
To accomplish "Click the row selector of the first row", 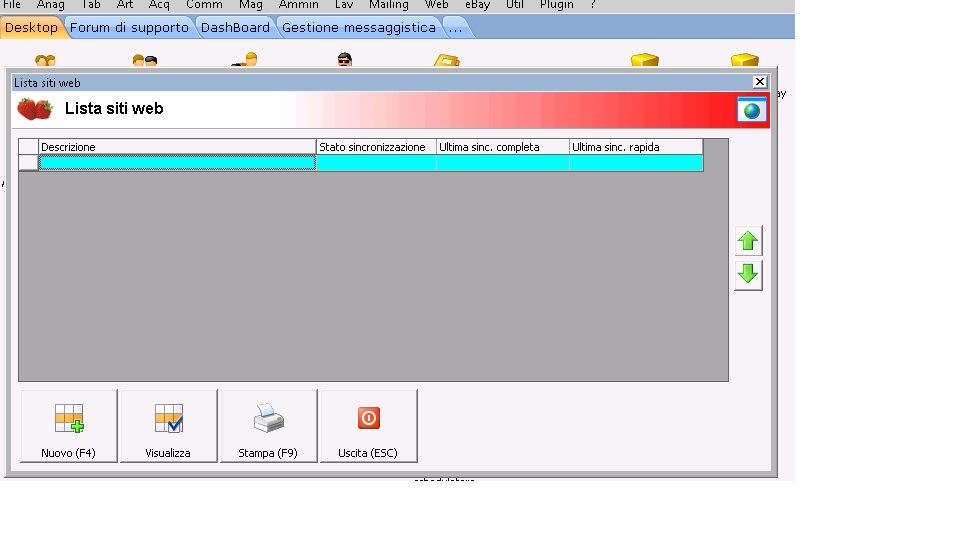I will pos(28,162).
